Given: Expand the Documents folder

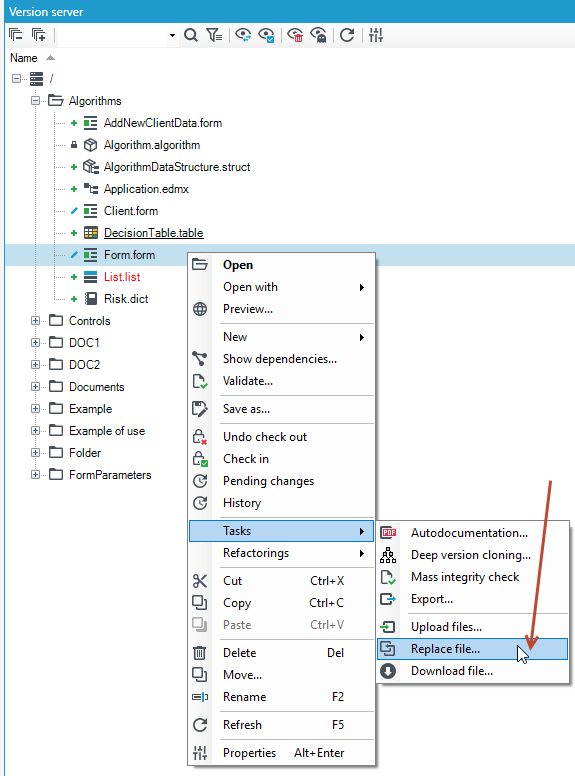Looking at the screenshot, I should point(35,387).
